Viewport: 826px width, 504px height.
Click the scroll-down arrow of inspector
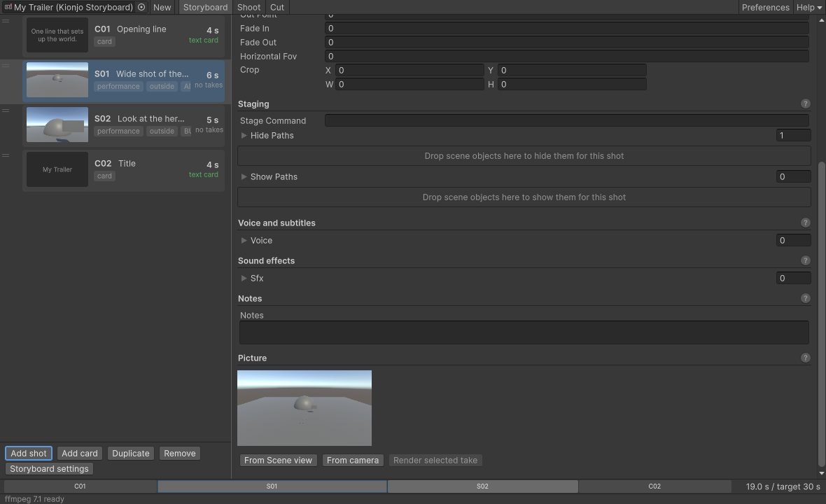pos(821,473)
